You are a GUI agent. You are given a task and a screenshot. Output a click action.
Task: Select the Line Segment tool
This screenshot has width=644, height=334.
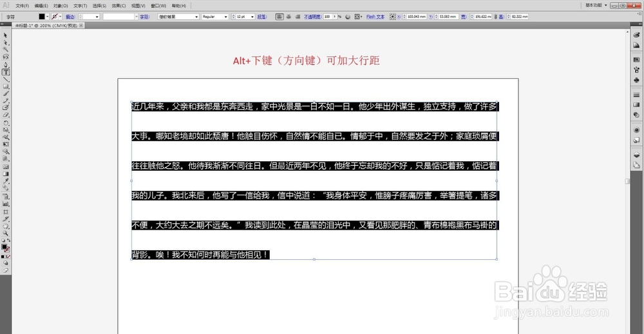pyautogui.click(x=6, y=79)
